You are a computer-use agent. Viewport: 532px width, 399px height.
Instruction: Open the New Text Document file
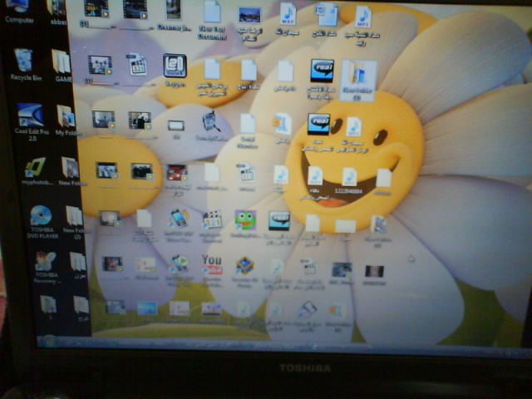click(x=213, y=12)
